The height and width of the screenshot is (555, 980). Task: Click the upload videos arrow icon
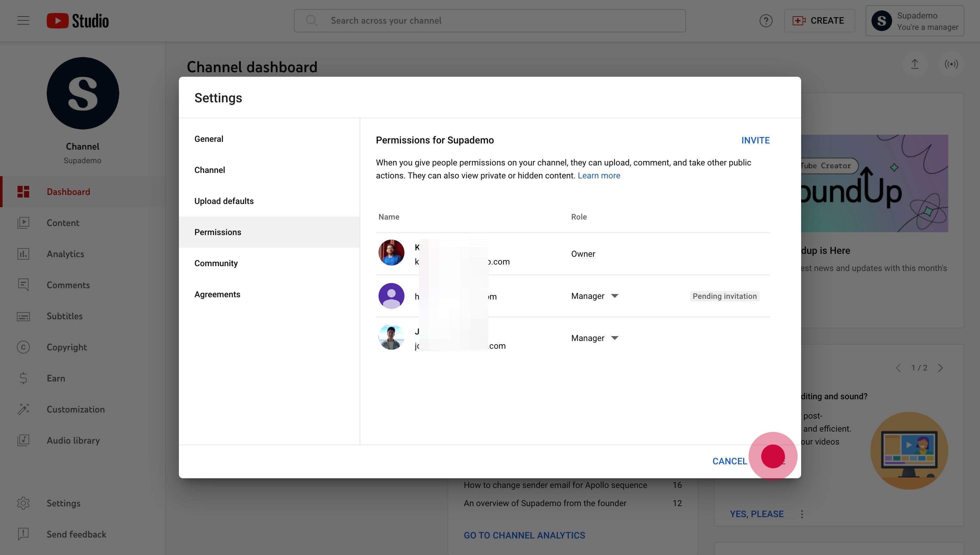click(x=915, y=64)
